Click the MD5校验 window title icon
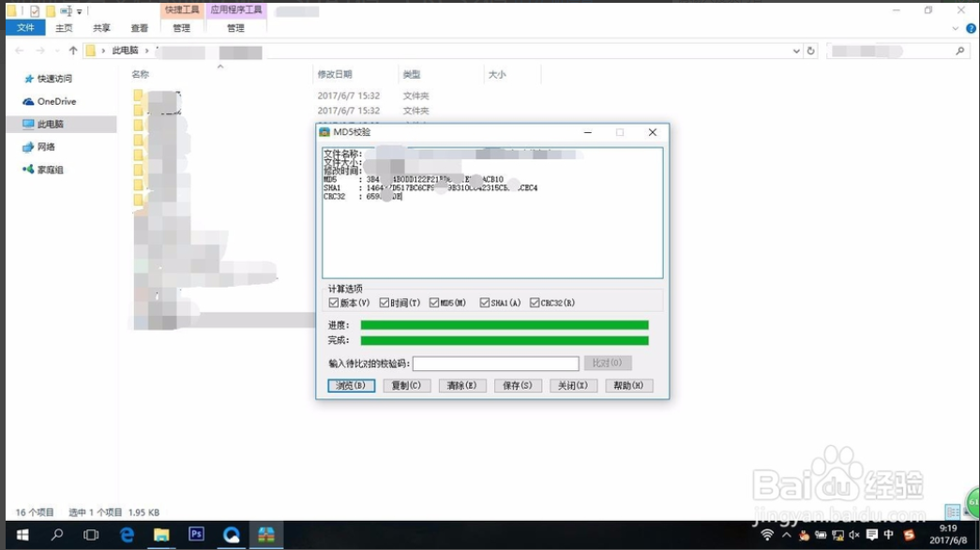This screenshot has width=980, height=550. [324, 132]
